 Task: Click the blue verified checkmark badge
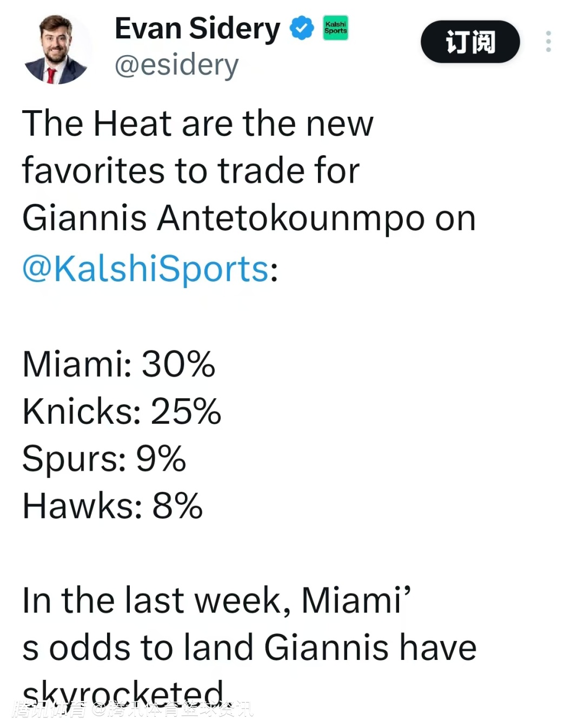pyautogui.click(x=302, y=28)
